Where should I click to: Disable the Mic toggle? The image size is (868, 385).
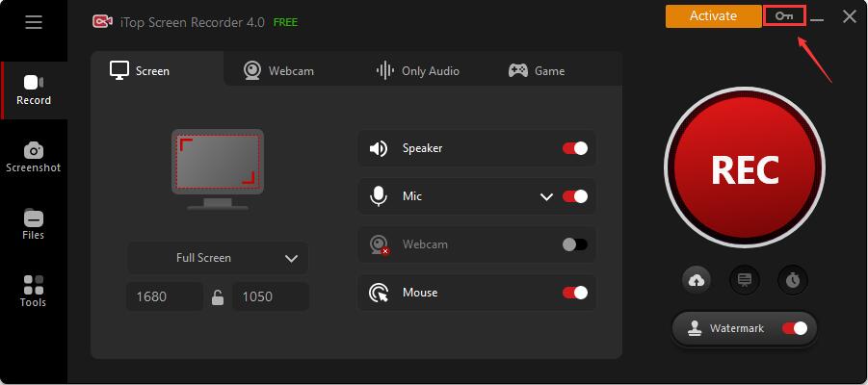pos(575,196)
